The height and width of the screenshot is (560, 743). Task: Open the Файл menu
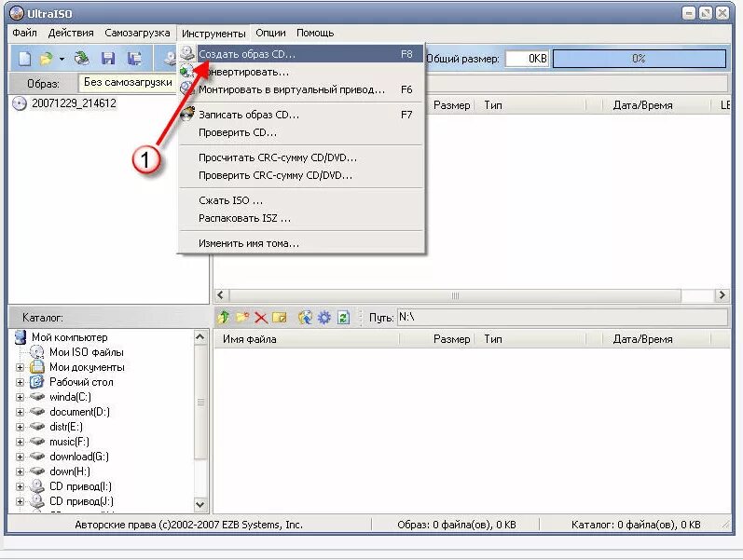pyautogui.click(x=24, y=33)
